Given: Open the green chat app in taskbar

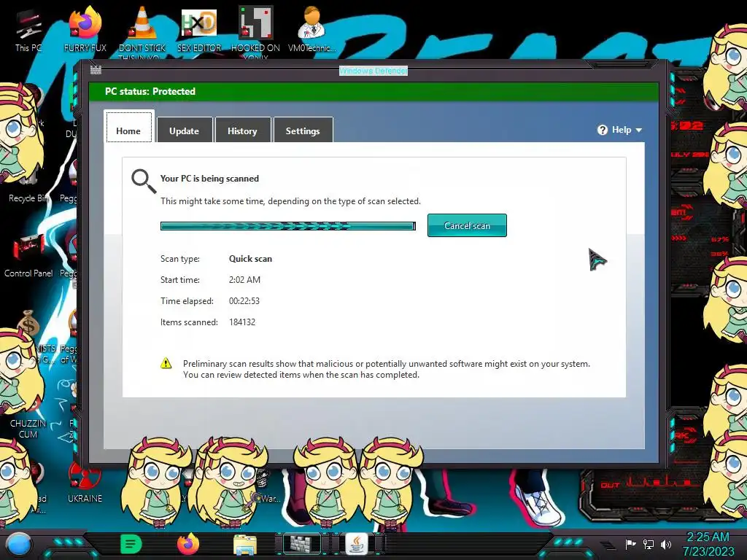Looking at the screenshot, I should (x=131, y=544).
